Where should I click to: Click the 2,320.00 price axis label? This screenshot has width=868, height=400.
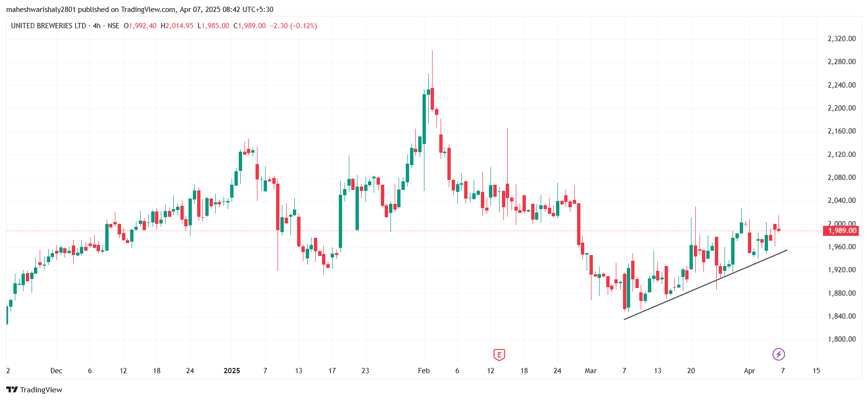[x=842, y=39]
